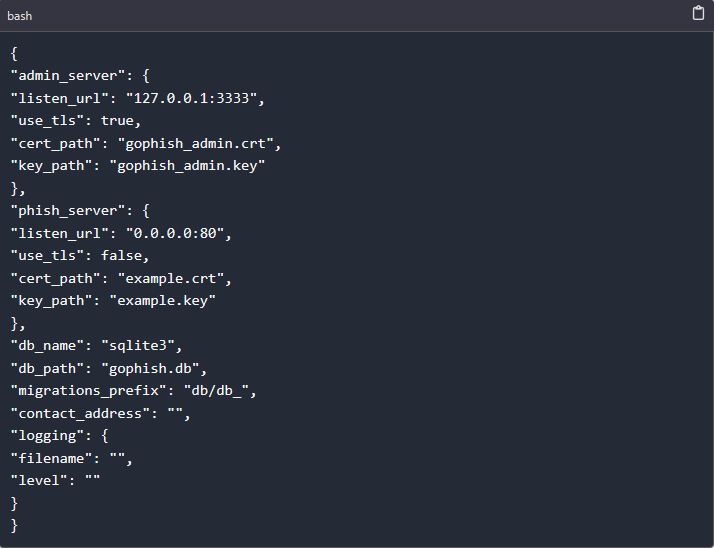Click the gophish_admin.key value

187,166
